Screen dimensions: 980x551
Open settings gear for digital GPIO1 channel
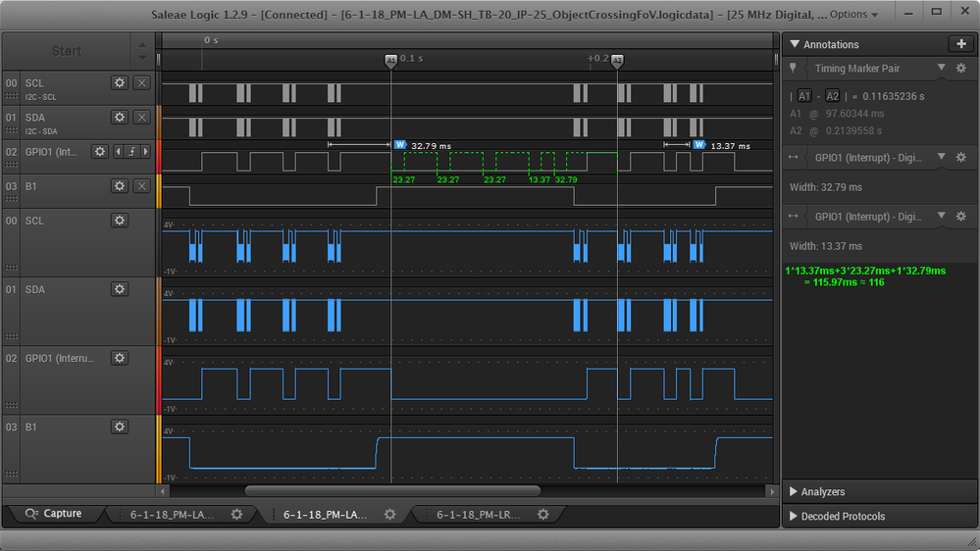(x=99, y=152)
